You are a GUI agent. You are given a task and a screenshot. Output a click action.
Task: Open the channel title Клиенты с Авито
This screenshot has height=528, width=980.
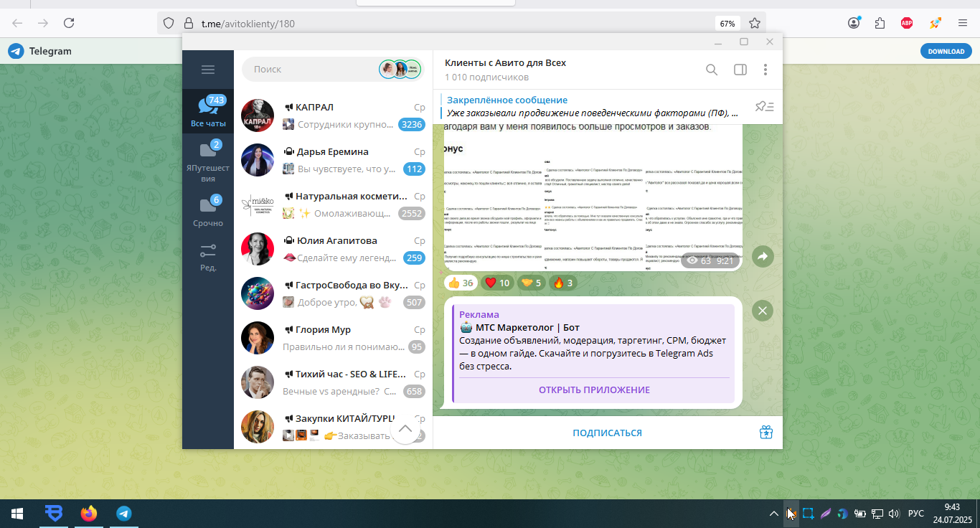(x=505, y=62)
